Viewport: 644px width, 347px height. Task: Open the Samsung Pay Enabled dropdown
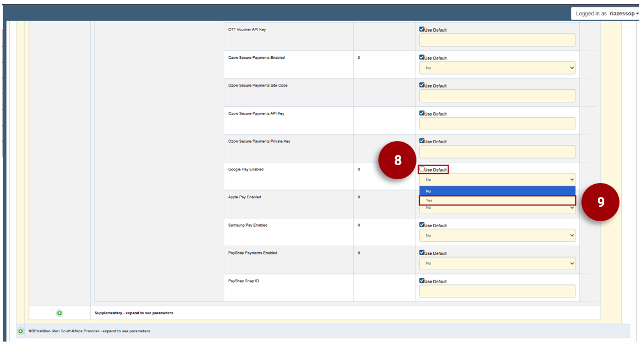496,235
